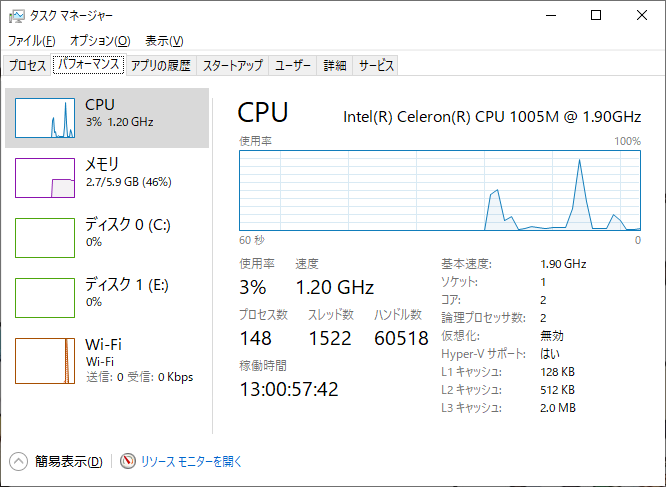Select the メモリ usage graph icon
This screenshot has width=668, height=487.
(45, 177)
